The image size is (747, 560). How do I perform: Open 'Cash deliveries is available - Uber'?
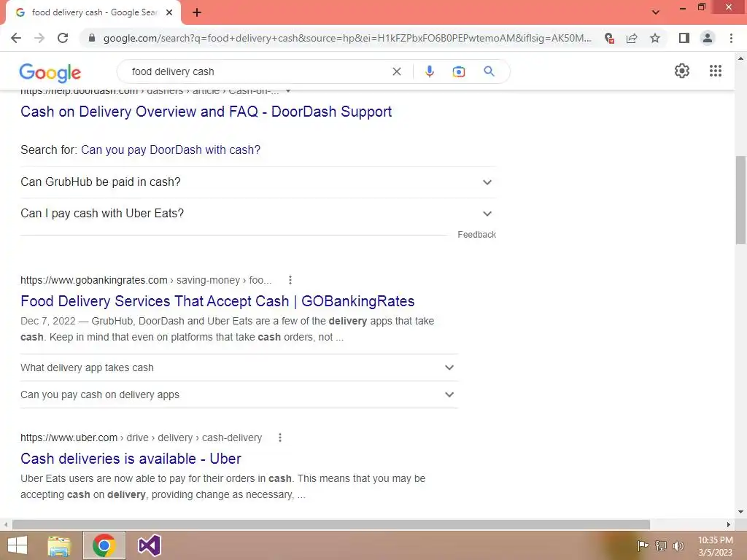tap(131, 459)
